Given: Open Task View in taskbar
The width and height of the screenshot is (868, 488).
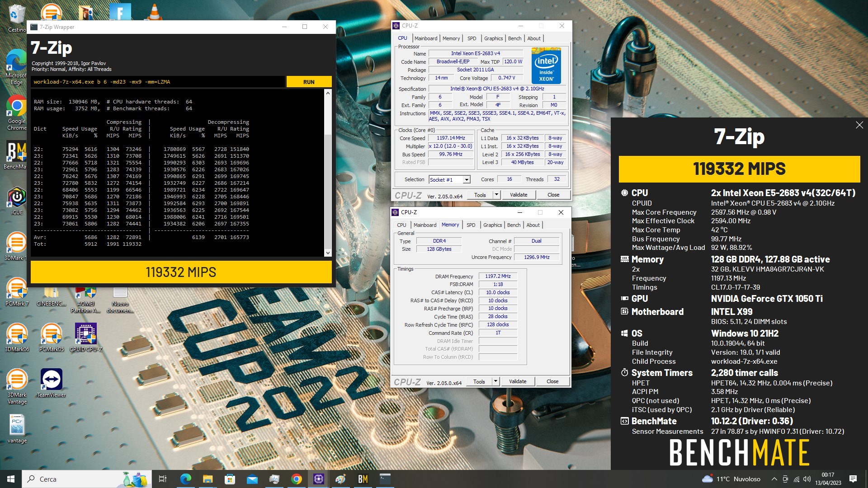Looking at the screenshot, I should tap(163, 479).
